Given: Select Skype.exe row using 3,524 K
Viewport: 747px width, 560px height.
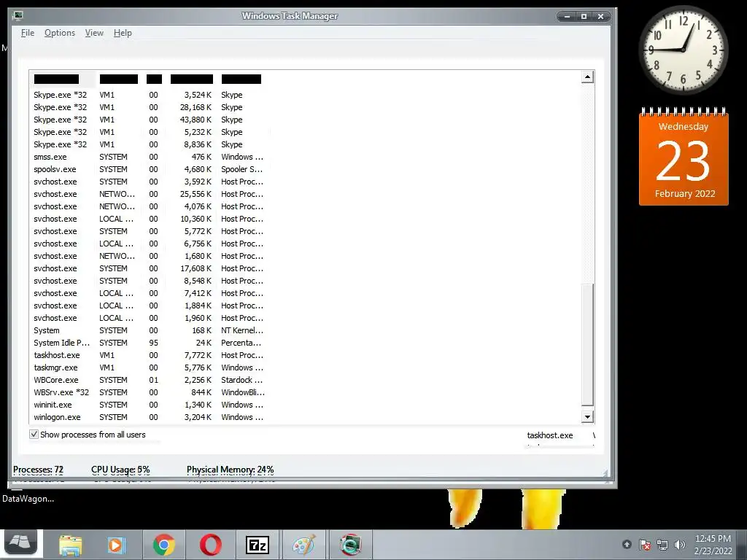Looking at the screenshot, I should [149, 95].
